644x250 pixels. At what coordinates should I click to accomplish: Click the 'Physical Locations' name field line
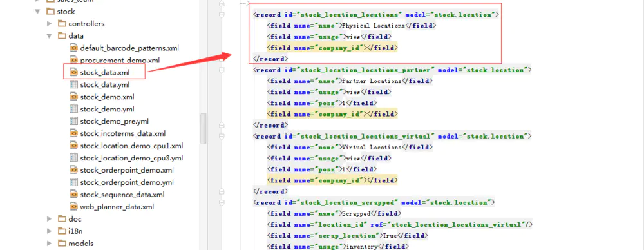pos(352,26)
